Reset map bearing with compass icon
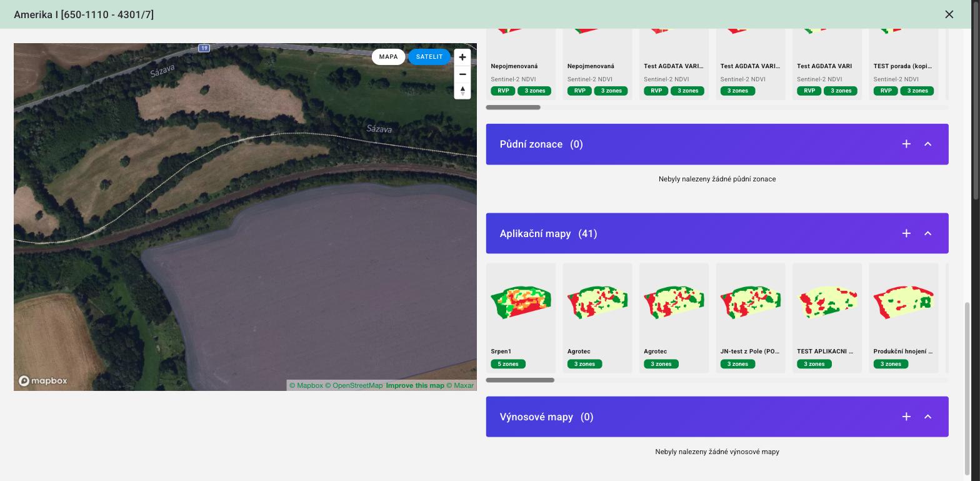This screenshot has width=980, height=481. point(462,91)
